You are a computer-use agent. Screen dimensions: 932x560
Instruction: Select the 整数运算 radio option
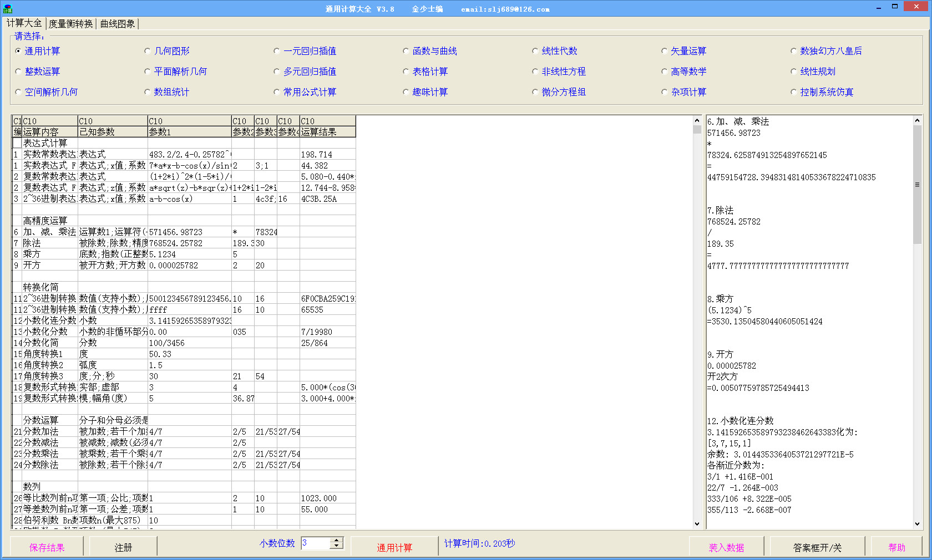point(38,72)
